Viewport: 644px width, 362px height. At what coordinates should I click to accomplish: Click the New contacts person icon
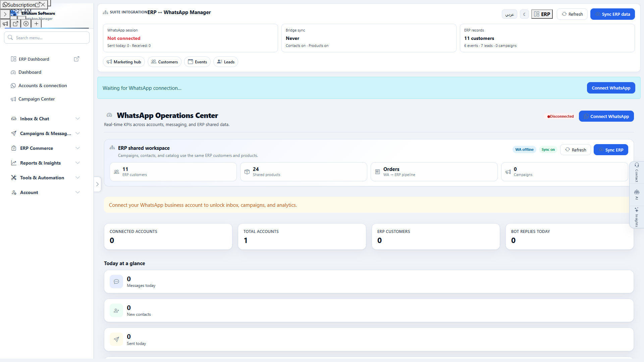[116, 310]
